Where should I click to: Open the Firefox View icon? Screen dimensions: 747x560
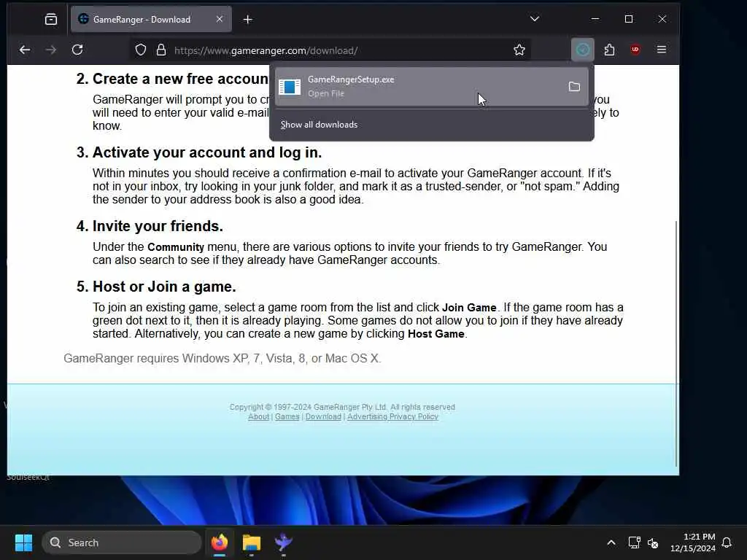[51, 20]
